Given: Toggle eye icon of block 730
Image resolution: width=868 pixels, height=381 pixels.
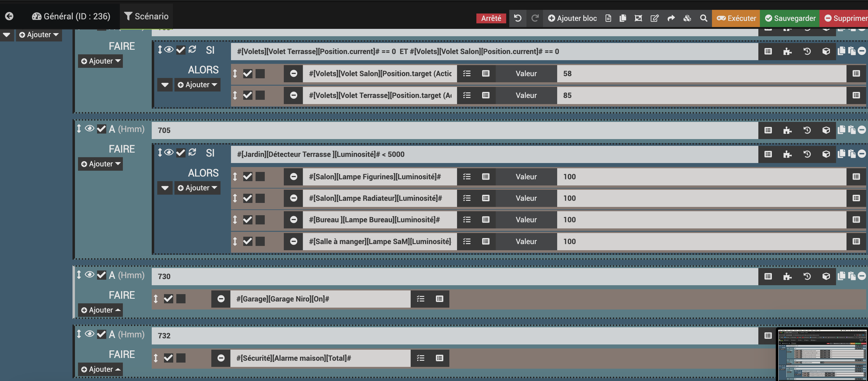Looking at the screenshot, I should 89,274.
